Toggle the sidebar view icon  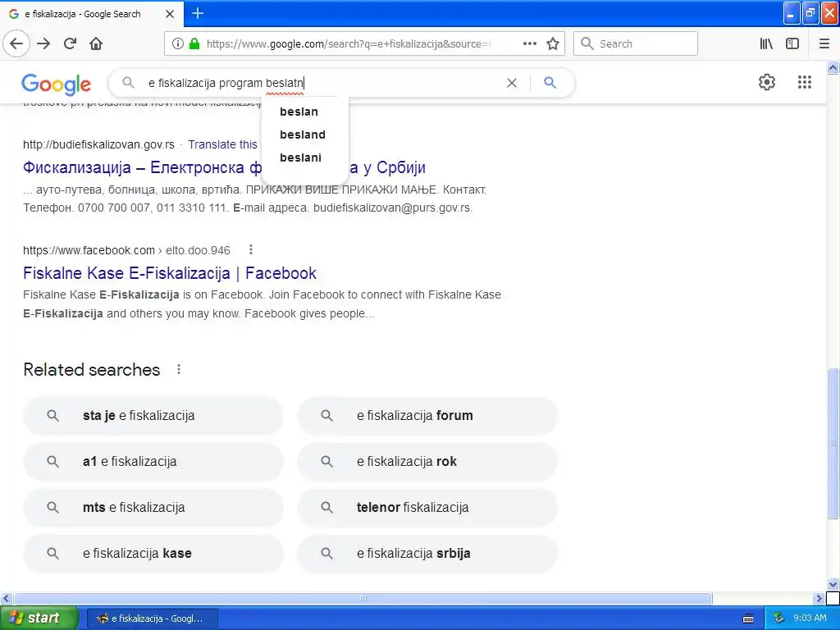[x=792, y=43]
